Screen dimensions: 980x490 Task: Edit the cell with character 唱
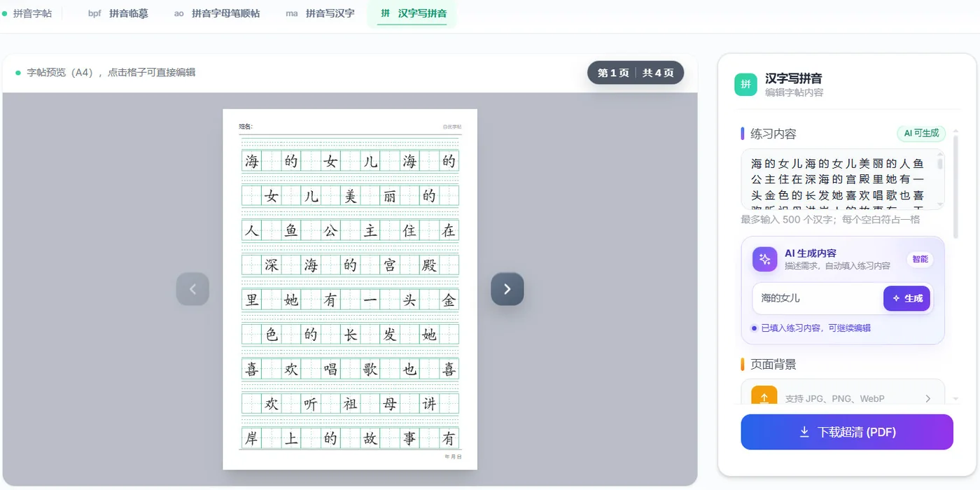point(330,369)
